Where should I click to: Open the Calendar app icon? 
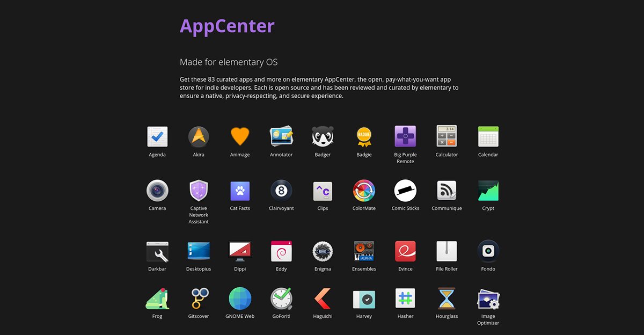[488, 137]
